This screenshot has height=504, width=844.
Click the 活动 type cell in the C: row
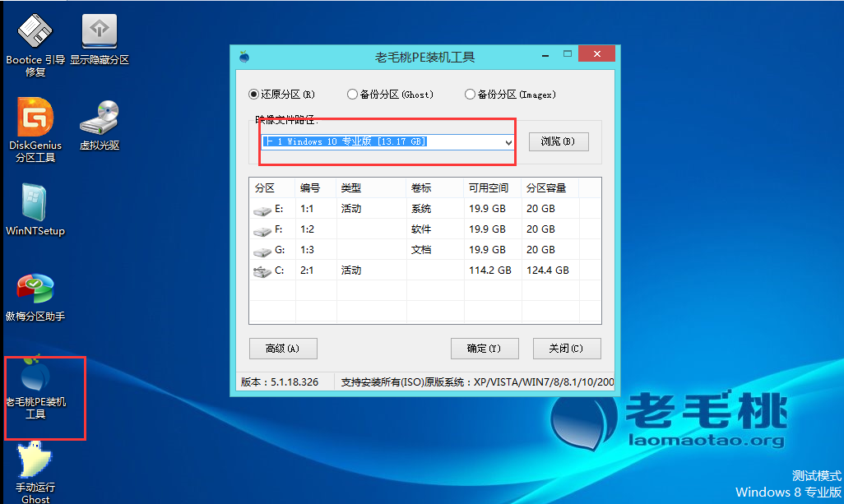(x=351, y=270)
